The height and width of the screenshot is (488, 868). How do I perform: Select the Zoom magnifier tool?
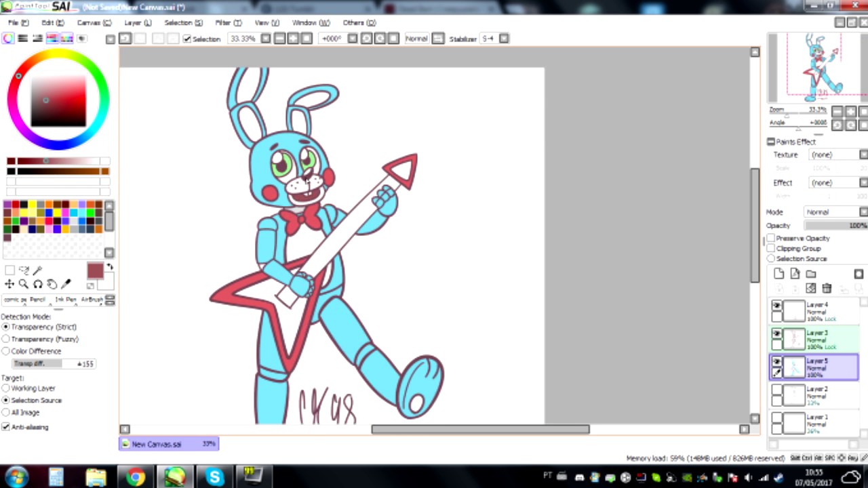click(x=24, y=284)
